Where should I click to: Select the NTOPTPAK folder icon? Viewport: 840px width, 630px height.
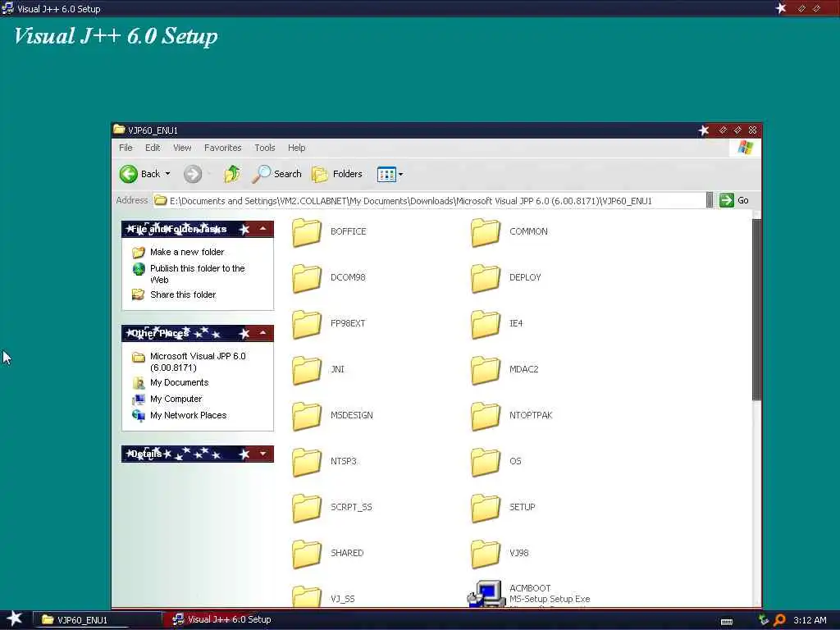486,416
